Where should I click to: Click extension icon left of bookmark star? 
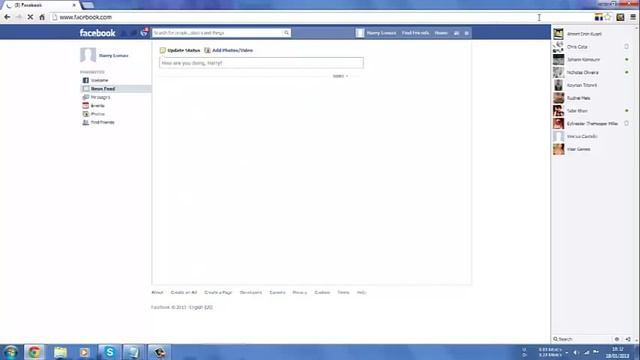(598, 17)
